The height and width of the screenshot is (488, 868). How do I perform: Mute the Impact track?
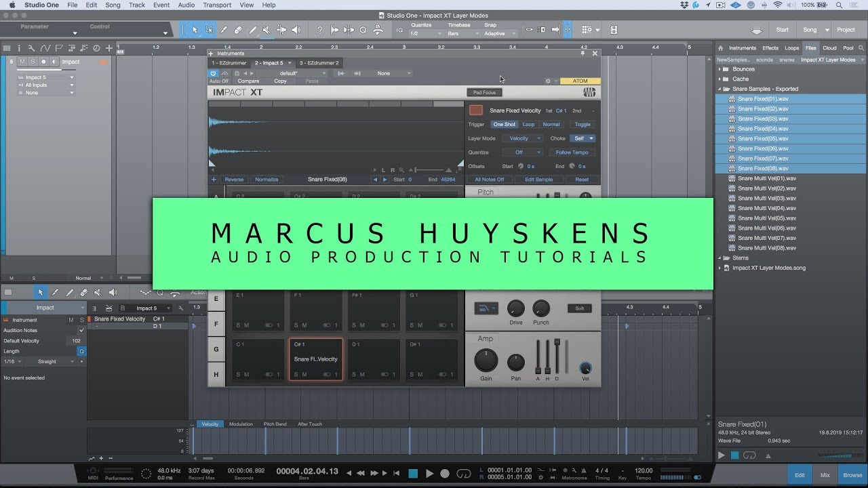[x=22, y=62]
